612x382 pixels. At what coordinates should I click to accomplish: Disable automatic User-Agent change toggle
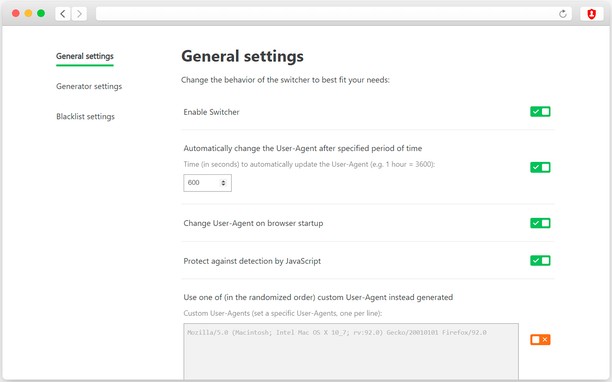click(x=540, y=167)
